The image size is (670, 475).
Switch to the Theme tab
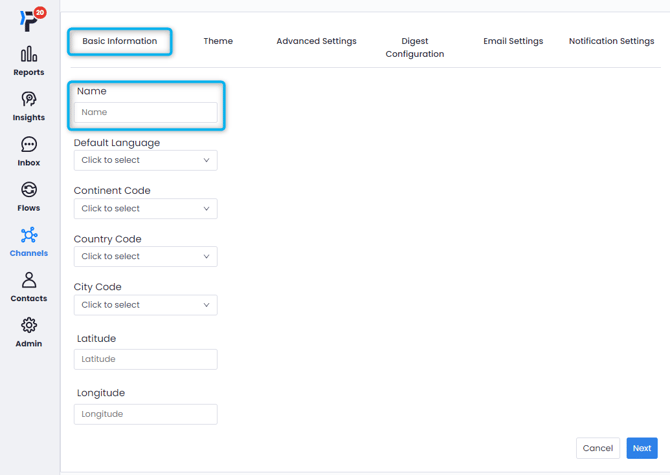[x=218, y=41]
